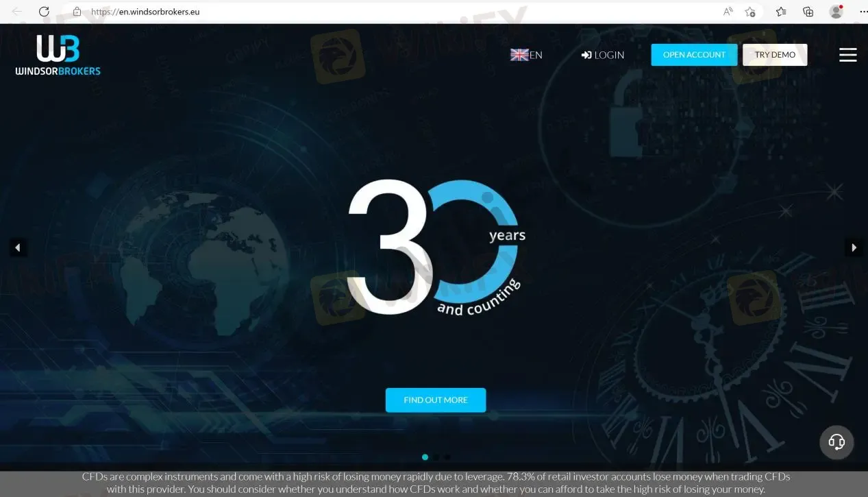
Task: Open the browser profile avatar
Action: [836, 12]
